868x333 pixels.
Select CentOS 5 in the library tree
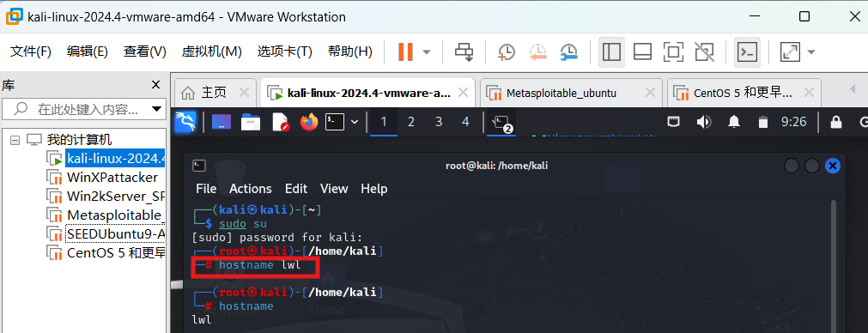click(x=116, y=253)
